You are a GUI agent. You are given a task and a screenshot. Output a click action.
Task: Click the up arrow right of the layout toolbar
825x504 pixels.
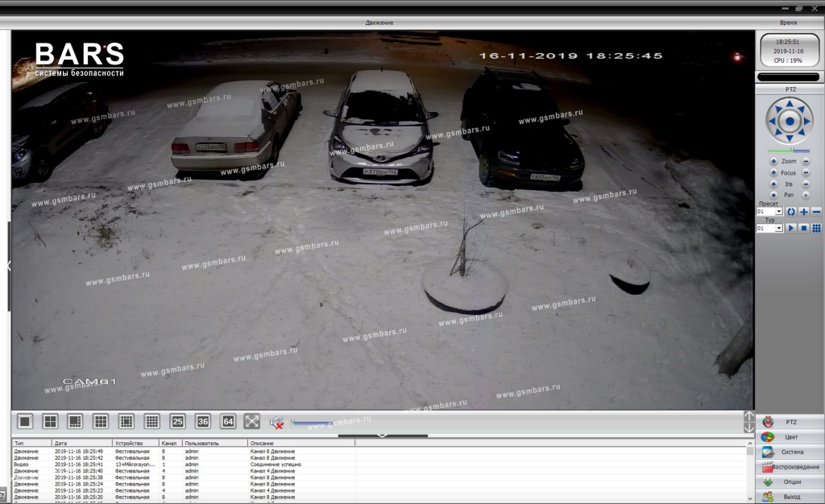coord(749,416)
